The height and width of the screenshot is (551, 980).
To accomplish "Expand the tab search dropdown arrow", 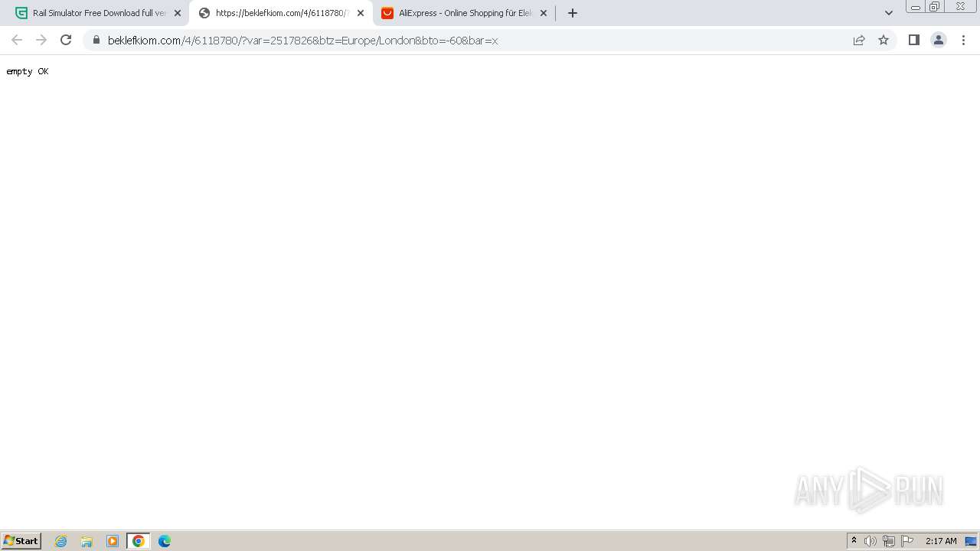I will point(889,13).
